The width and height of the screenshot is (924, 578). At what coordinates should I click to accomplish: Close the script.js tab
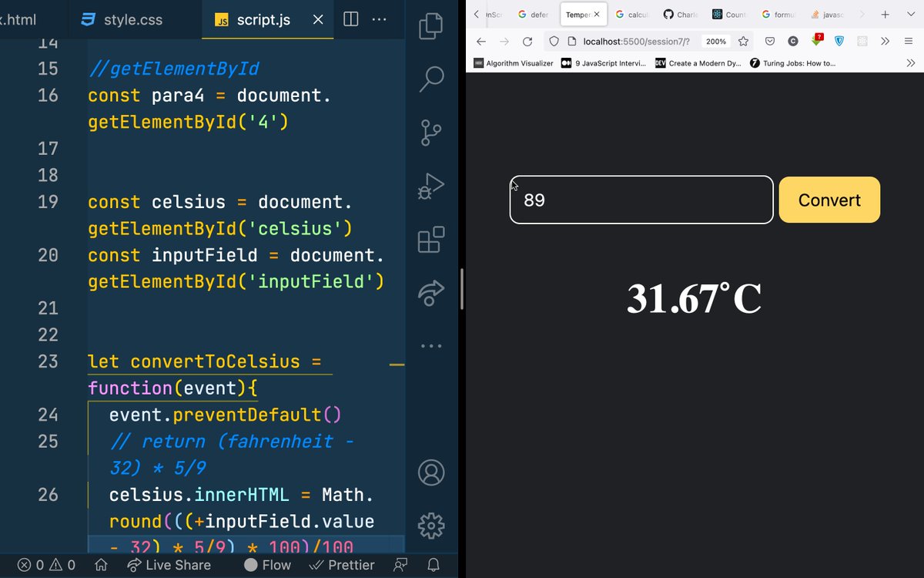318,19
